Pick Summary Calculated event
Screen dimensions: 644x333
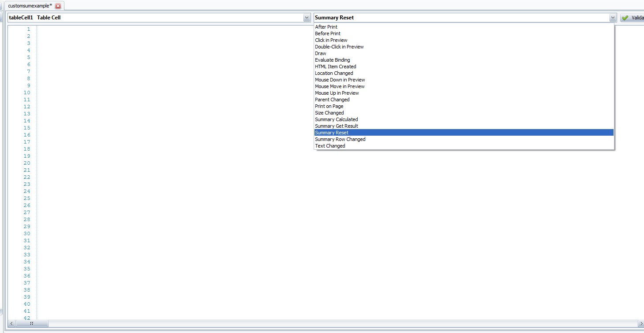[x=336, y=119]
